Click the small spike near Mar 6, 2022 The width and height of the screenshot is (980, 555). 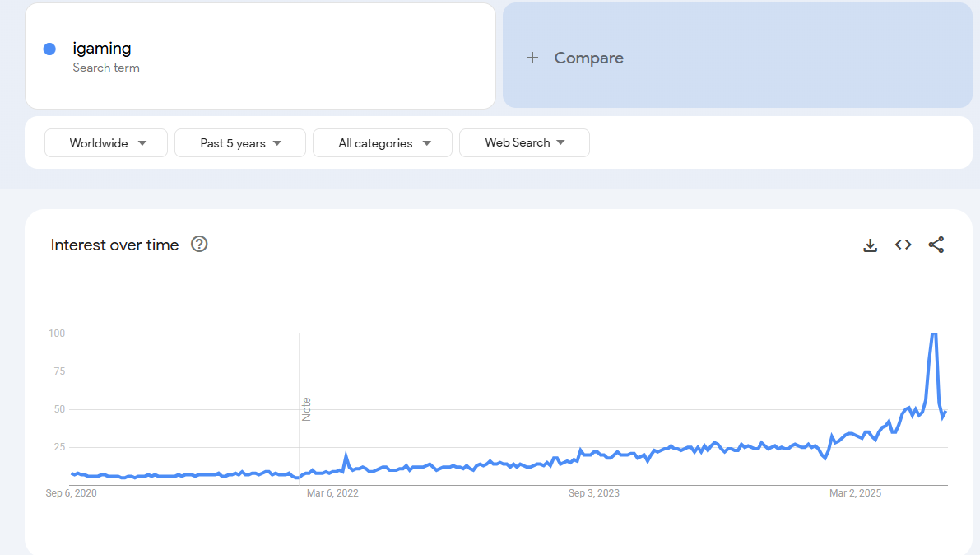[346, 455]
